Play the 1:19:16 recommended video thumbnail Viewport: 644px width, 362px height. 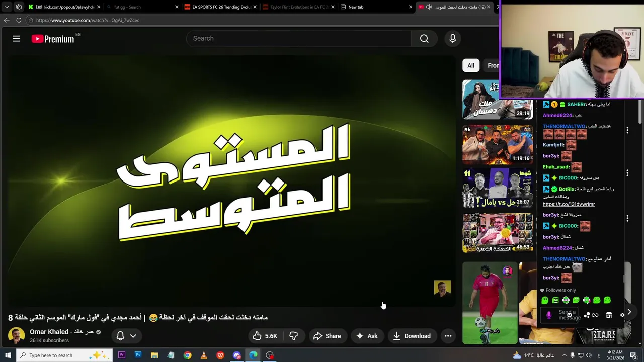click(498, 144)
